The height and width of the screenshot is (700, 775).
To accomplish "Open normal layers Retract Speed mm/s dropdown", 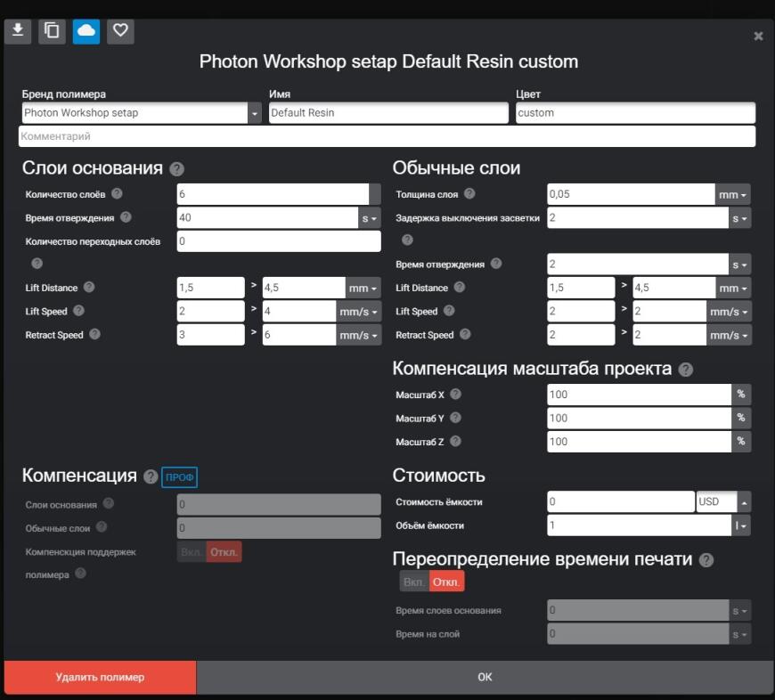I will pyautogui.click(x=730, y=336).
